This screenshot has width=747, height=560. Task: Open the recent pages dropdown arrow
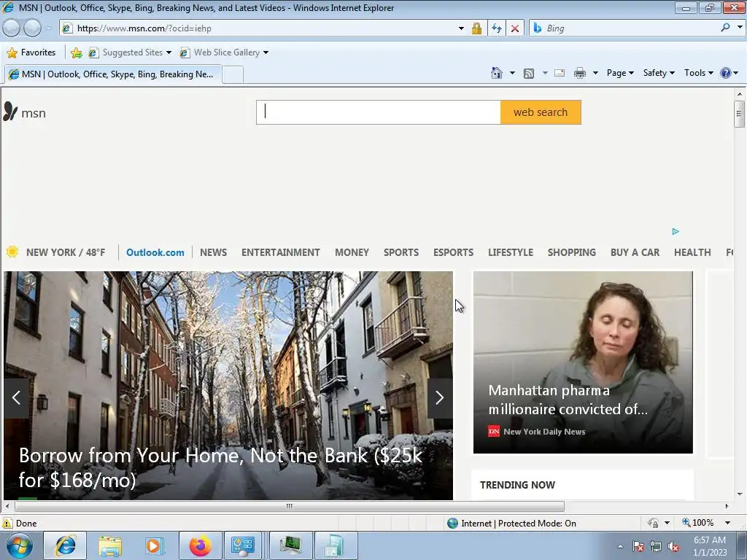click(x=49, y=28)
